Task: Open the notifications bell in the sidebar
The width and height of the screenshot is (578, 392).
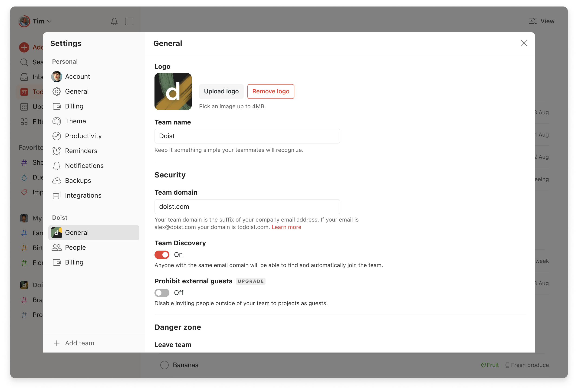Action: 114,21
